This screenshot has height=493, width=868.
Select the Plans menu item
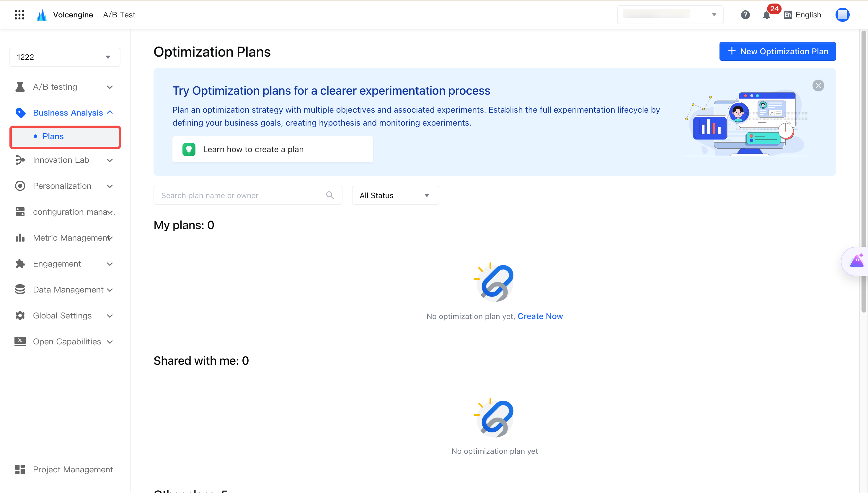[x=65, y=137]
